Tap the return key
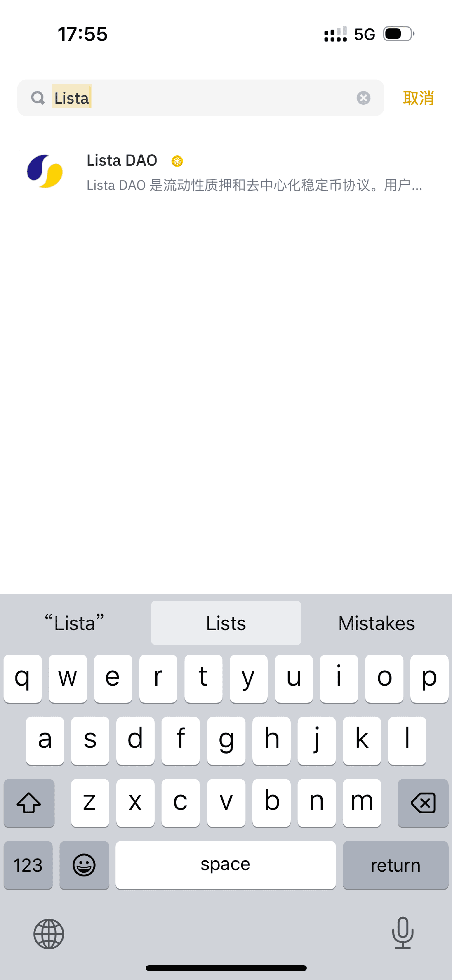Viewport: 452px width, 980px height. [x=395, y=865]
